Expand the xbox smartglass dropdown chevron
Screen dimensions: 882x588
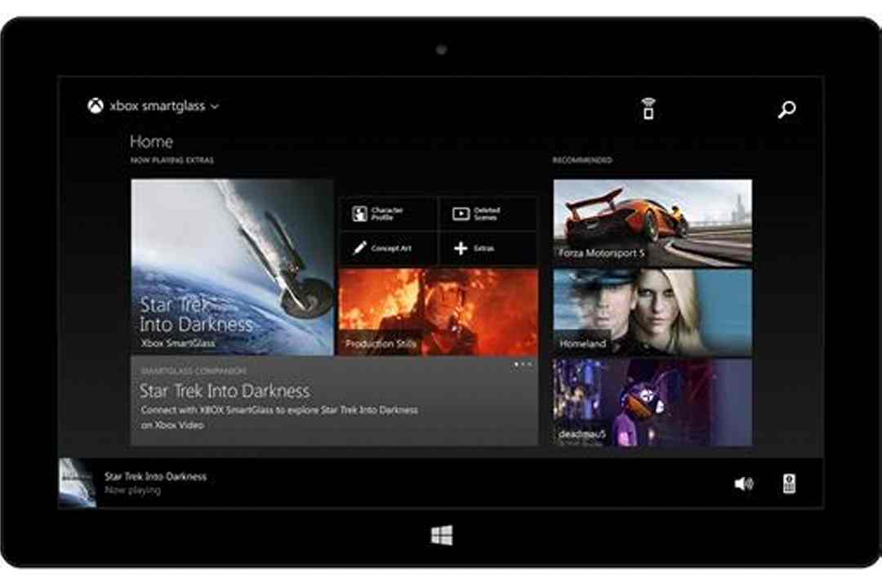point(214,106)
